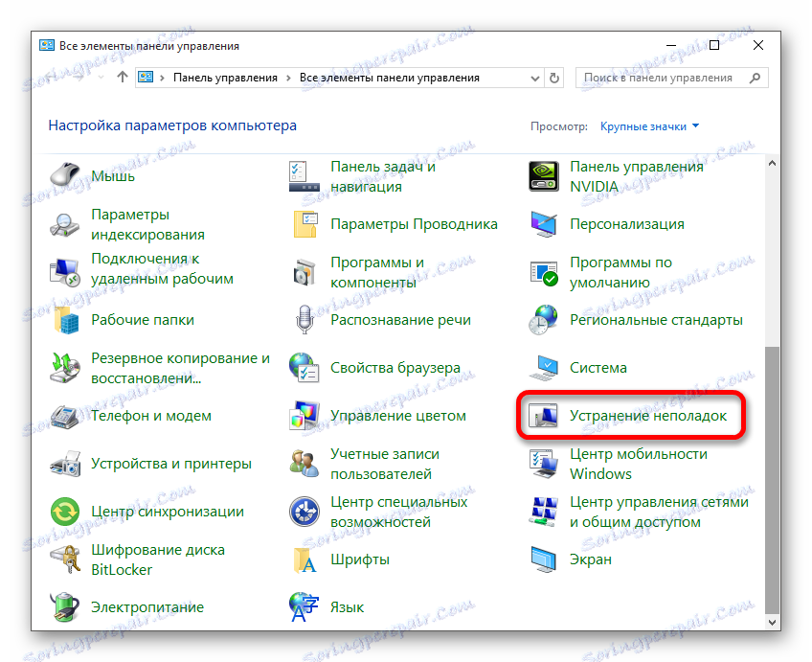Click the Устранение неполадок link text
This screenshot has width=812, height=662.
pos(648,416)
